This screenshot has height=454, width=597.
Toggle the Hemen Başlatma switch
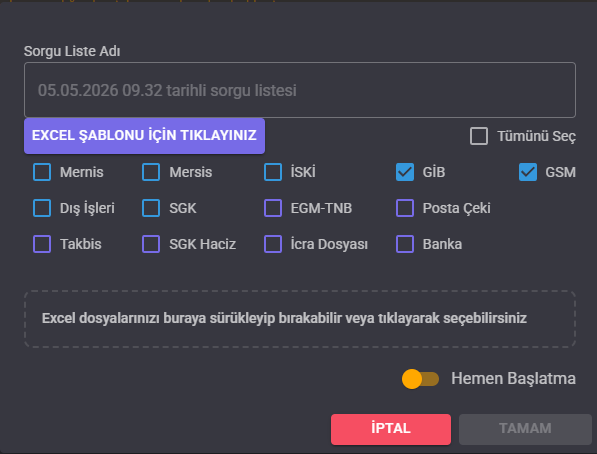click(x=420, y=379)
